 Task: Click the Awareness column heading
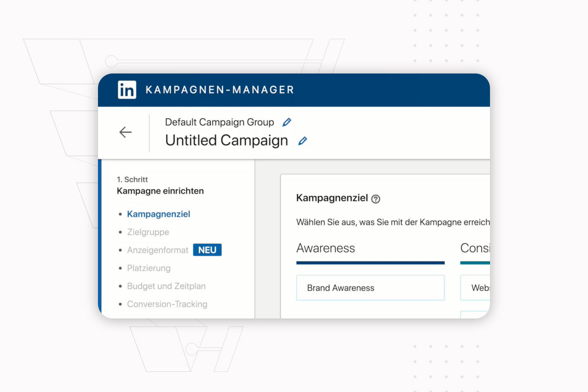(326, 248)
